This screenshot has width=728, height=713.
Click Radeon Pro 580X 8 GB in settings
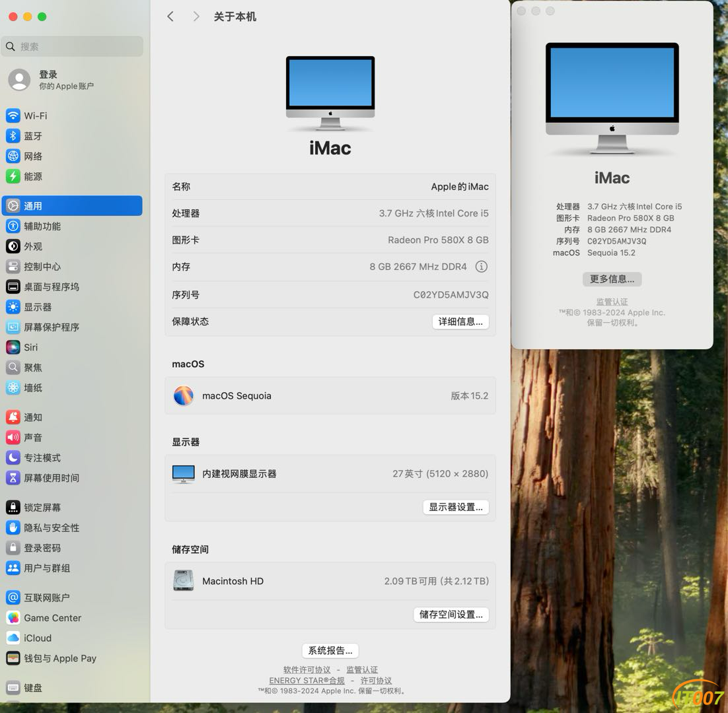(x=438, y=240)
